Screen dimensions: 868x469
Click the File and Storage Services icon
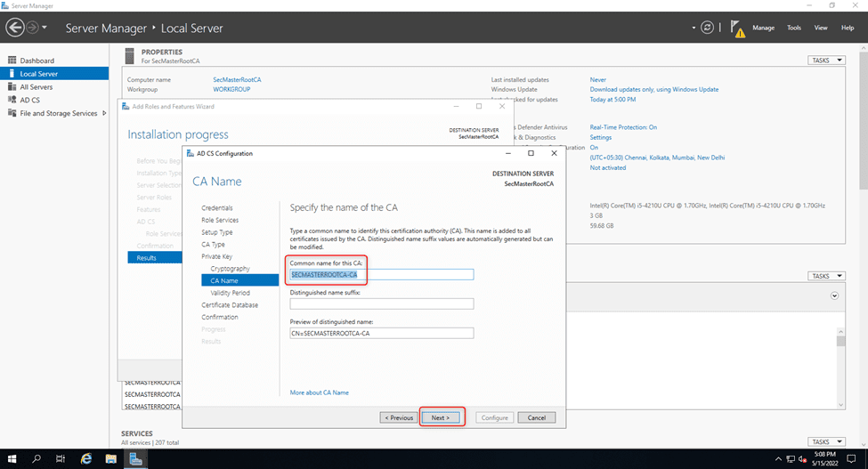click(x=12, y=113)
